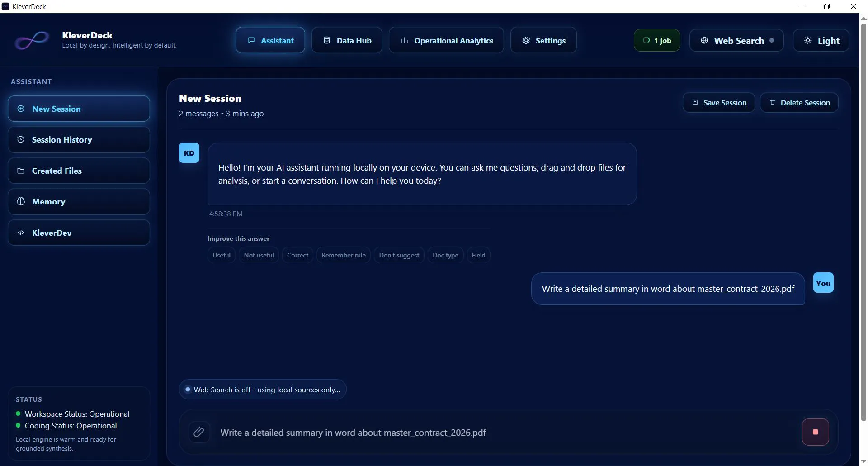Click the Correct feedback chip
868x466 pixels.
(x=297, y=255)
